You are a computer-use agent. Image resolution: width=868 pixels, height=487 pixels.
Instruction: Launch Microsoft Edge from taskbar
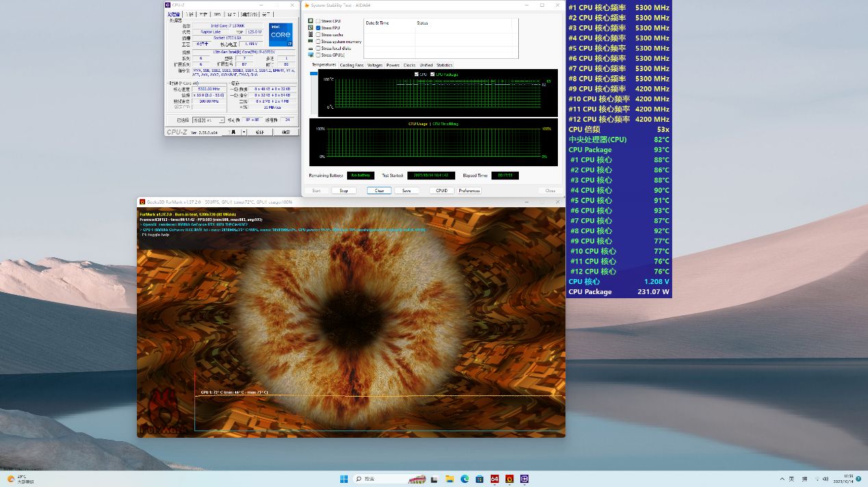[x=465, y=479]
